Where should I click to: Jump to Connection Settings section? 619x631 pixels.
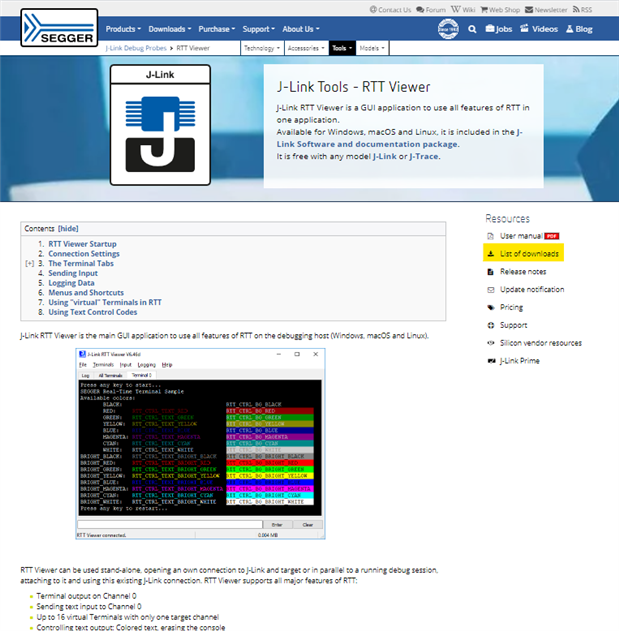click(84, 254)
